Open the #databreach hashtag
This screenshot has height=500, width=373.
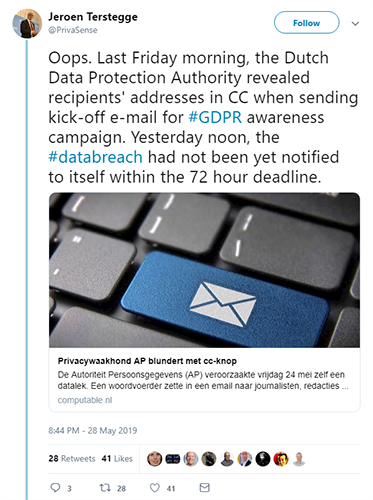point(95,157)
